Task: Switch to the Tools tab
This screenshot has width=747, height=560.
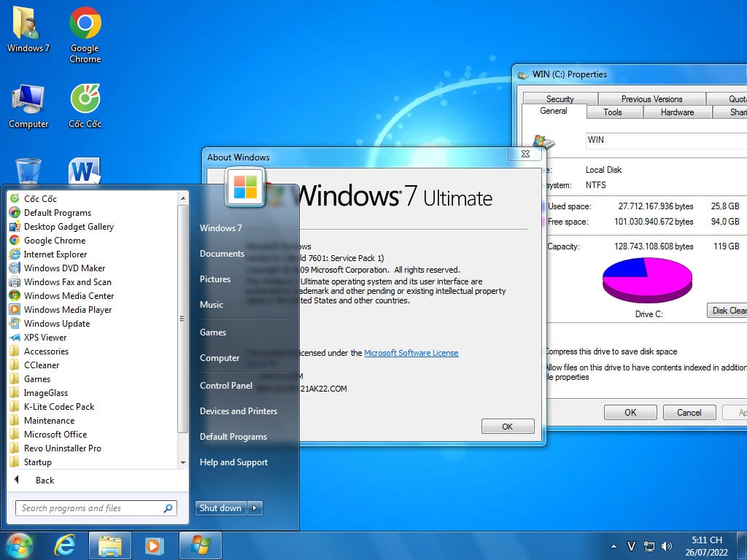Action: [x=613, y=112]
